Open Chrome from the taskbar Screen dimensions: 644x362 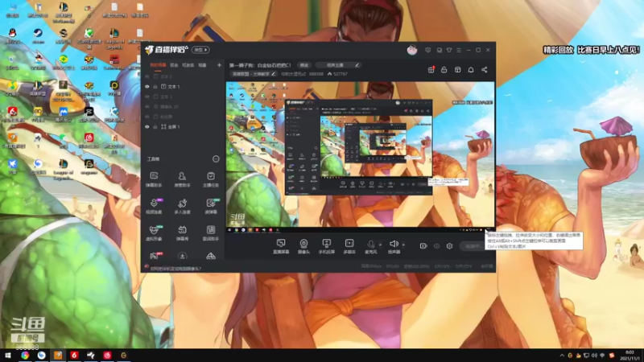(25, 356)
